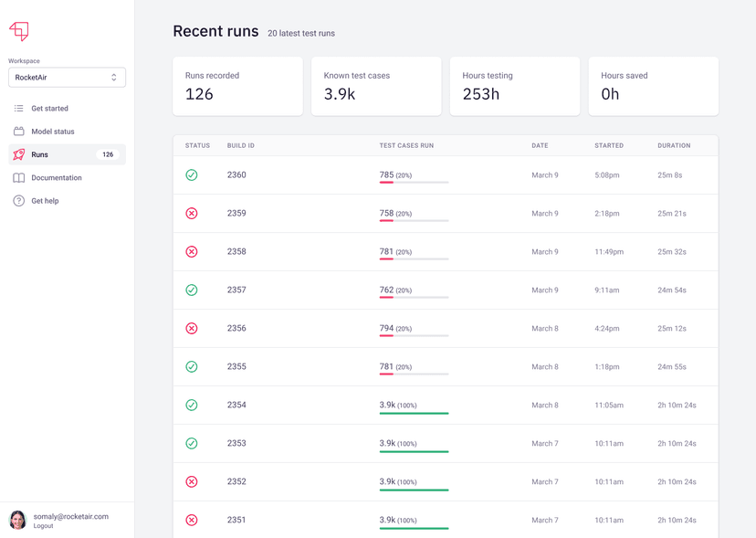Click the Logout link
The width and height of the screenshot is (756, 538).
point(43,526)
